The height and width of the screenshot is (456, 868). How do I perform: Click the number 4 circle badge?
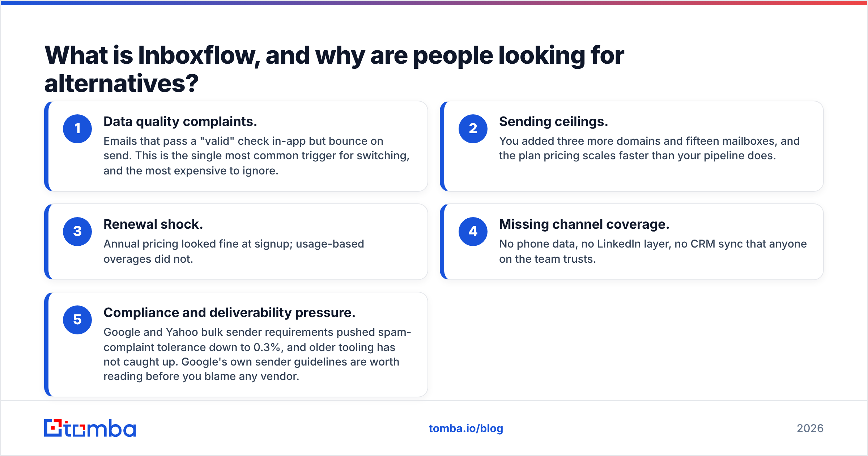[473, 232]
